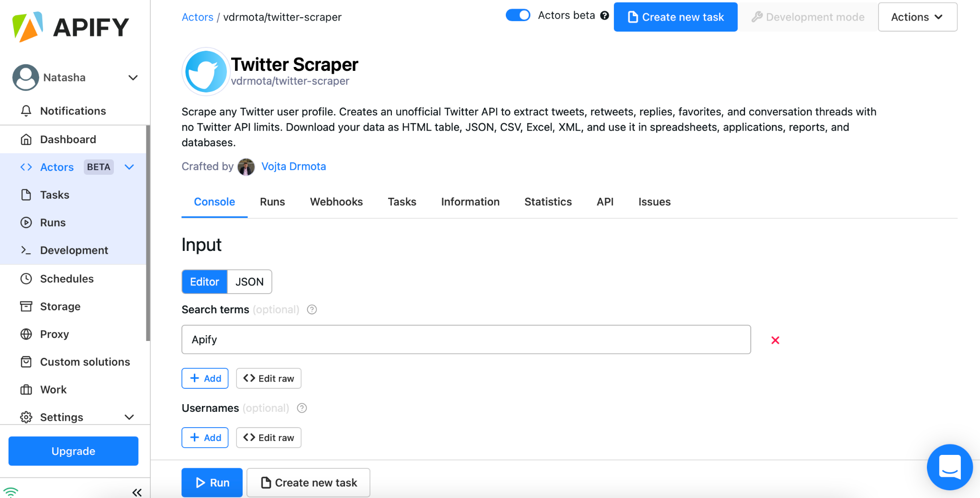Click the Actors beta help question icon

tap(605, 16)
